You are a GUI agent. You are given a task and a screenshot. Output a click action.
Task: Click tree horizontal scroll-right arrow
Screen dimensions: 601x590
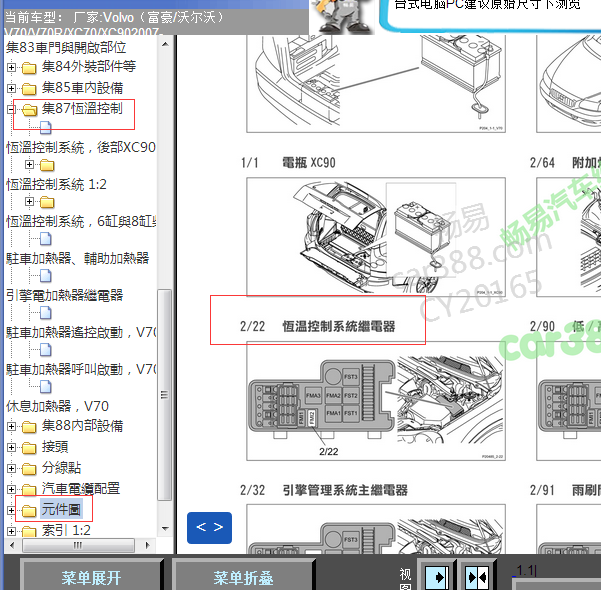click(x=147, y=545)
